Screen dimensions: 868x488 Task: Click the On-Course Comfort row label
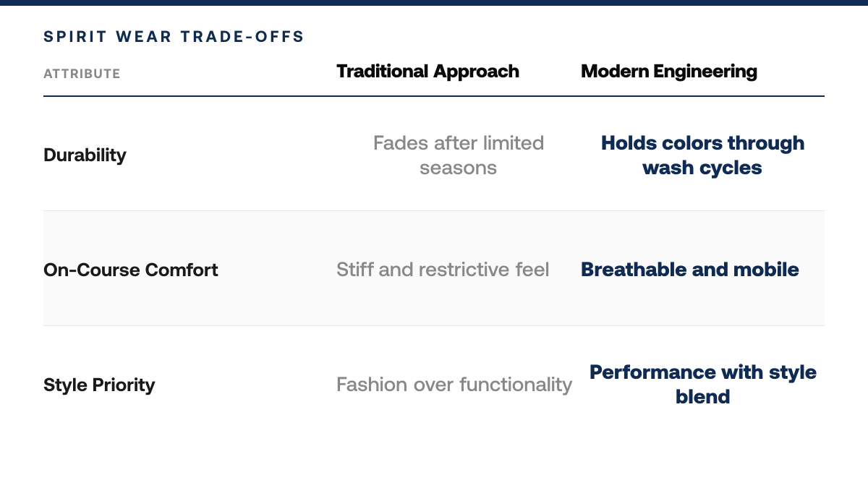[131, 270]
